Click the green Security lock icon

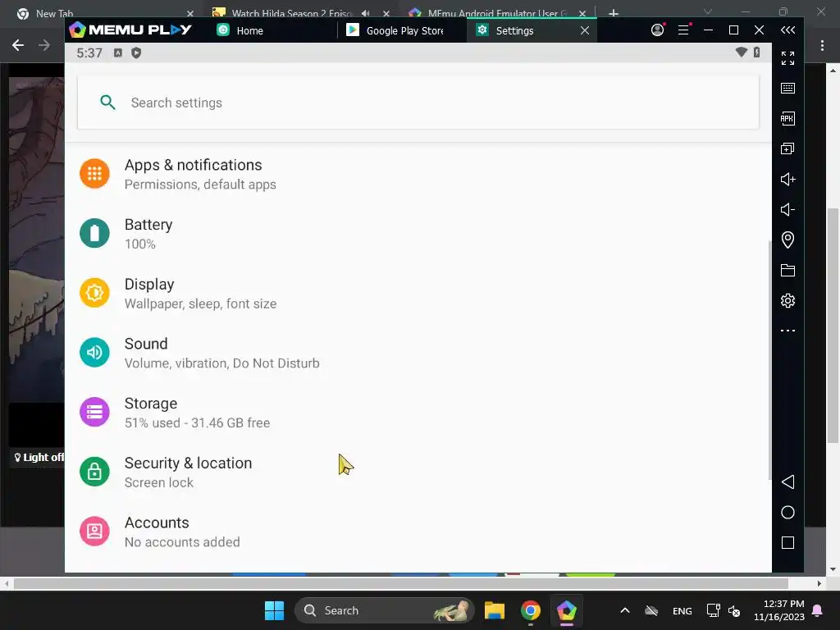pyautogui.click(x=94, y=472)
